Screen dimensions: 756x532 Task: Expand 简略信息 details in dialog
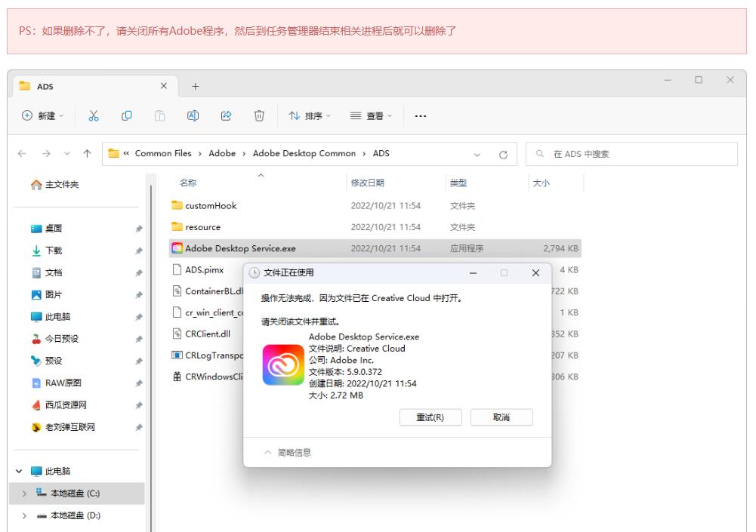click(x=288, y=453)
